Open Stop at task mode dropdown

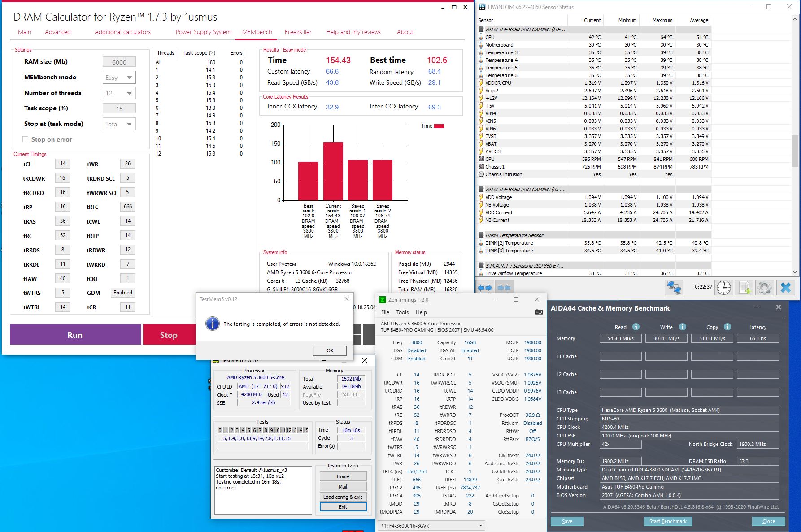tap(119, 124)
